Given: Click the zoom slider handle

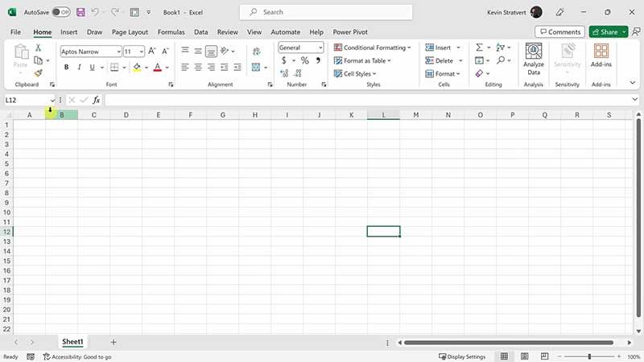Looking at the screenshot, I should click(x=589, y=356).
